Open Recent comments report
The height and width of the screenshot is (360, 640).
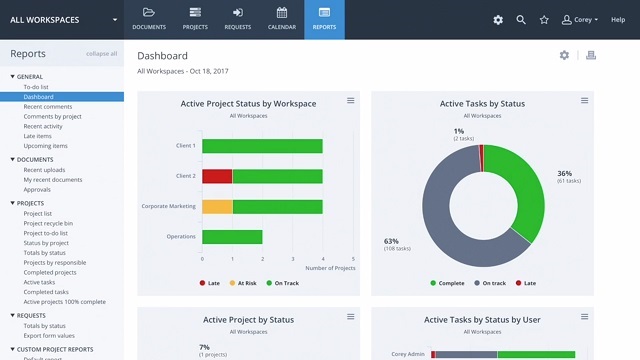coord(48,107)
